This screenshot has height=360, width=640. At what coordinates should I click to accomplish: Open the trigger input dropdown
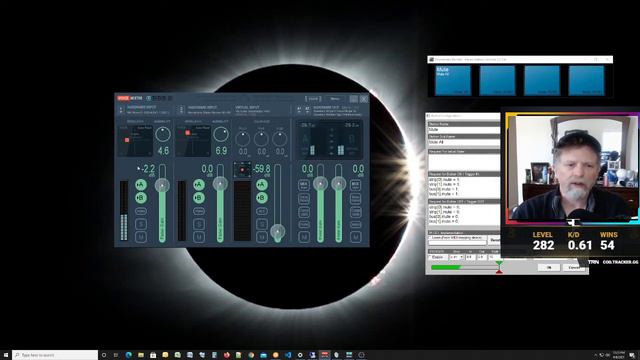tap(456, 257)
